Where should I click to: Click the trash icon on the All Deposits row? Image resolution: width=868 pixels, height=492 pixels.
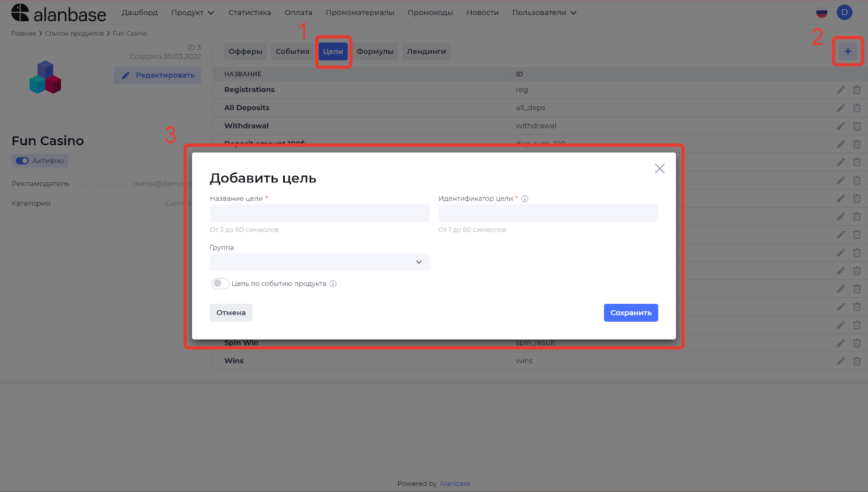click(x=857, y=107)
